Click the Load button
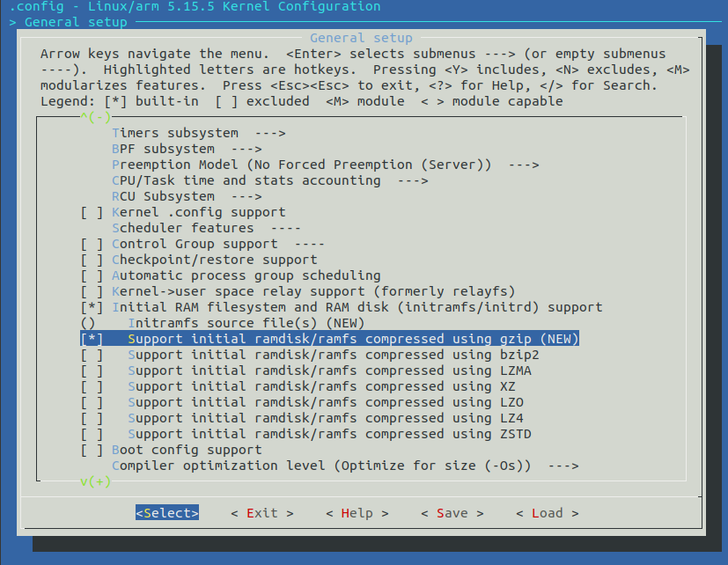Image resolution: width=728 pixels, height=565 pixels. (548, 512)
